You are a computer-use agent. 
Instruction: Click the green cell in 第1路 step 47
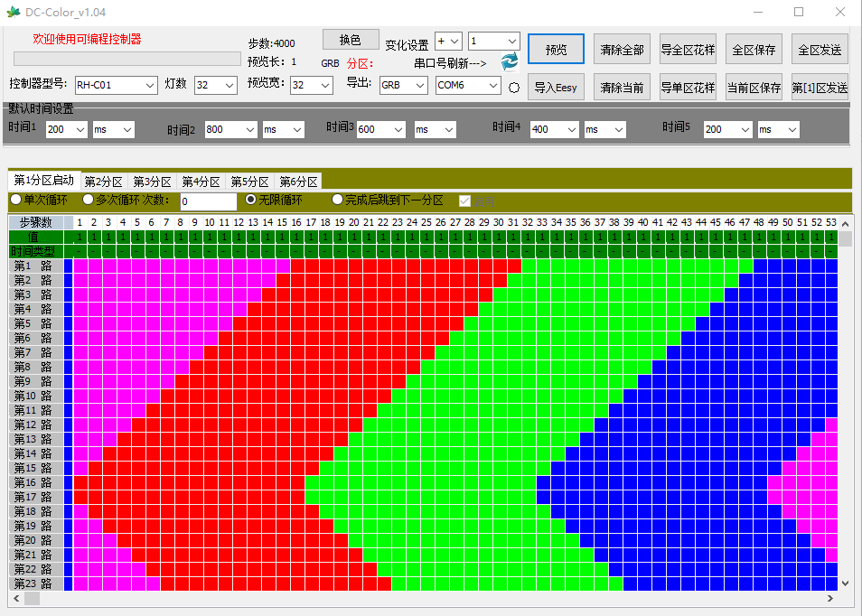click(x=745, y=266)
